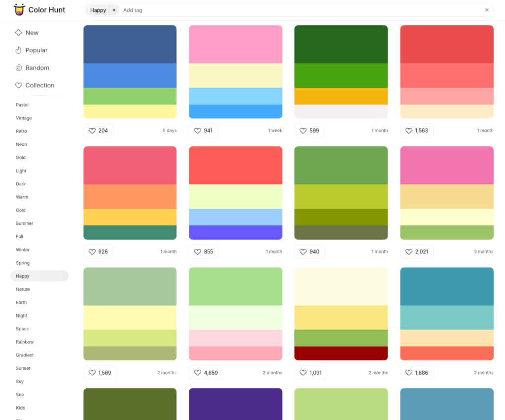505x420 pixels.
Task: Select the Popular sidebar icon
Action: click(18, 50)
